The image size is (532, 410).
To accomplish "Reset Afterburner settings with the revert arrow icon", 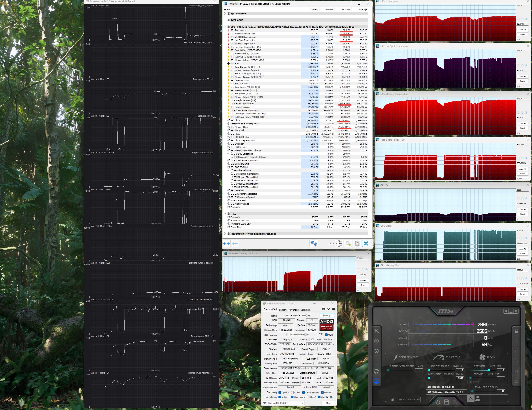I will [x=438, y=402].
